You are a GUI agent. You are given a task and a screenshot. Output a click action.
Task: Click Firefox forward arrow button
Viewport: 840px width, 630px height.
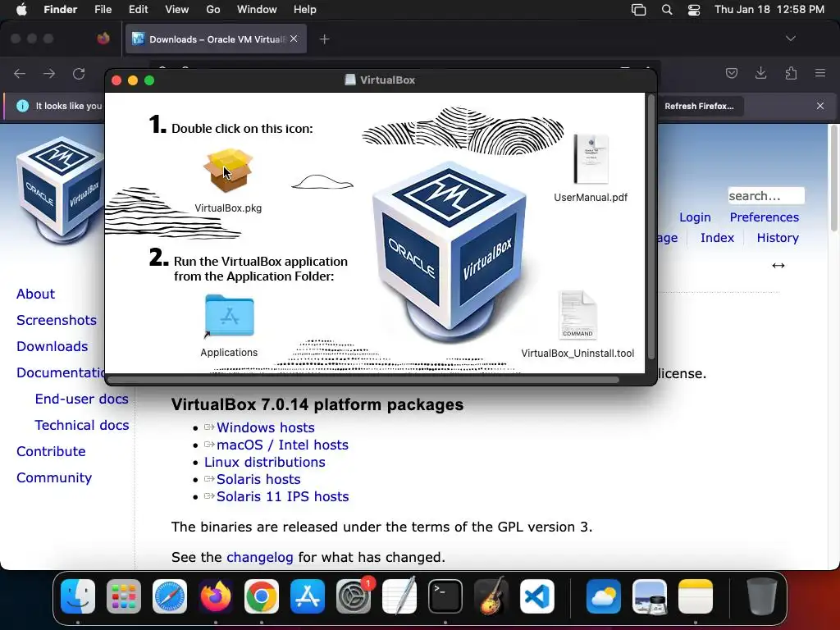pyautogui.click(x=49, y=73)
